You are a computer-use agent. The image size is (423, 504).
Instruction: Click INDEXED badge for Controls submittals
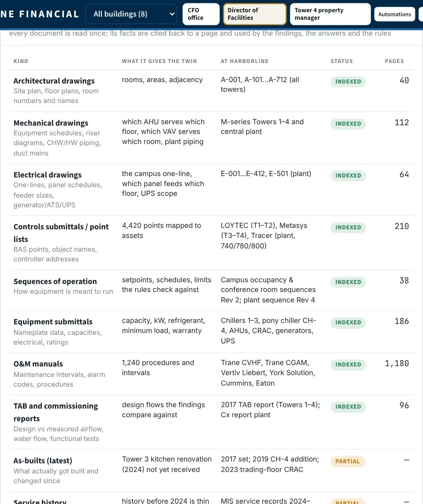348,228
